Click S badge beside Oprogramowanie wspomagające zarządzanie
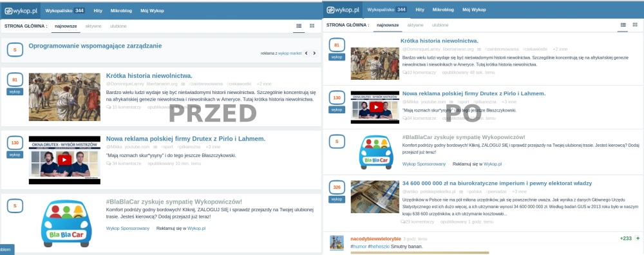644x255 pixels. [15, 50]
